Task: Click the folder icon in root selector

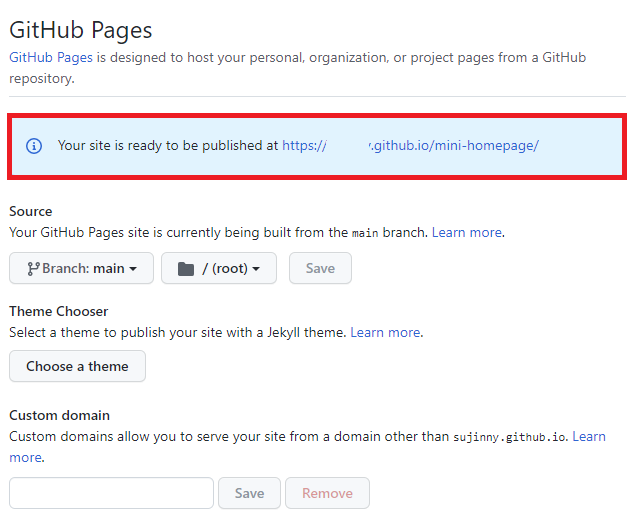Action: (x=186, y=269)
